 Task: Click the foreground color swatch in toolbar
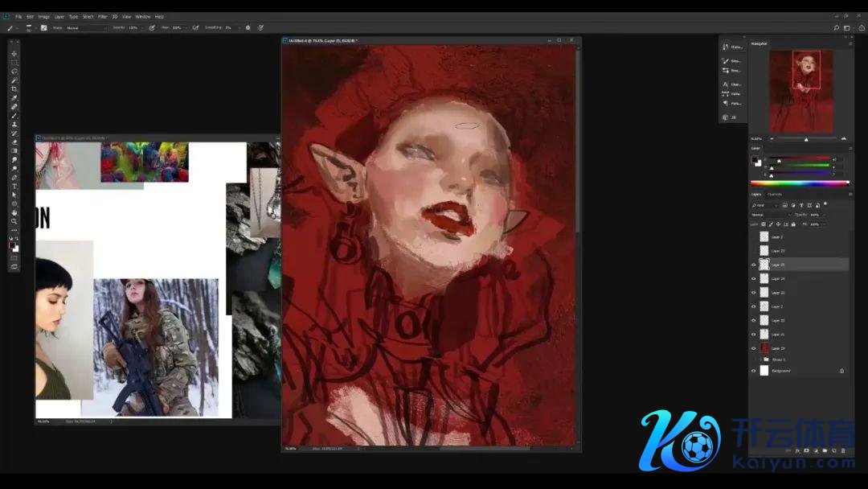[x=13, y=244]
